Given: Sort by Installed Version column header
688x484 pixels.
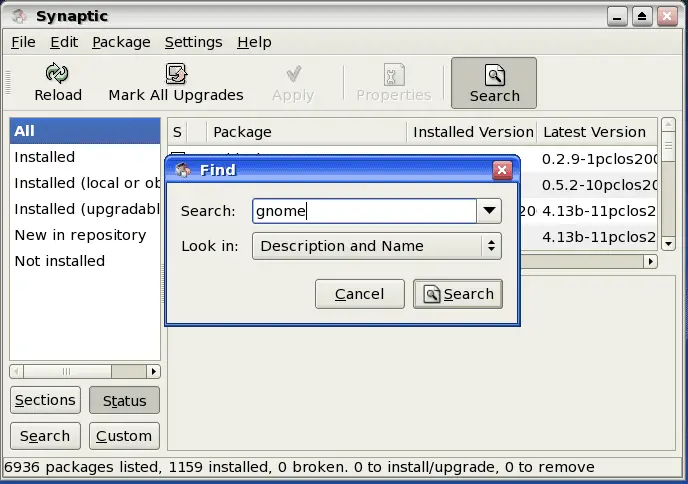Looking at the screenshot, I should tap(473, 132).
